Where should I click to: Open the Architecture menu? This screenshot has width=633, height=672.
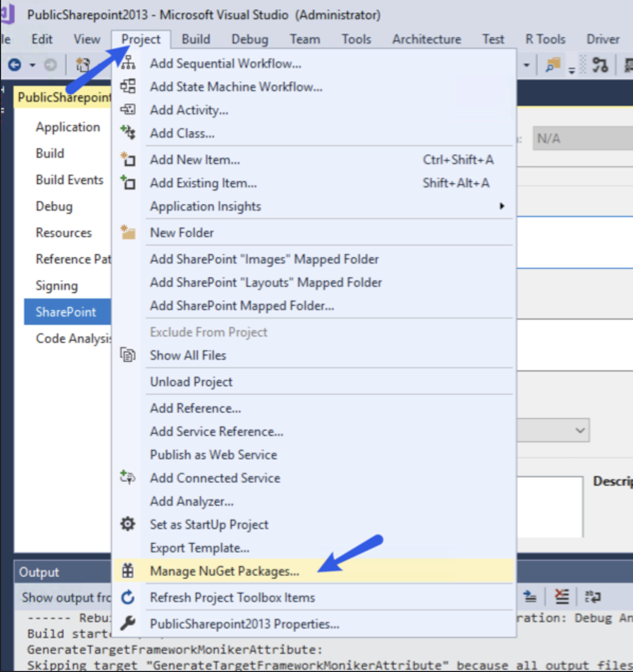(427, 39)
